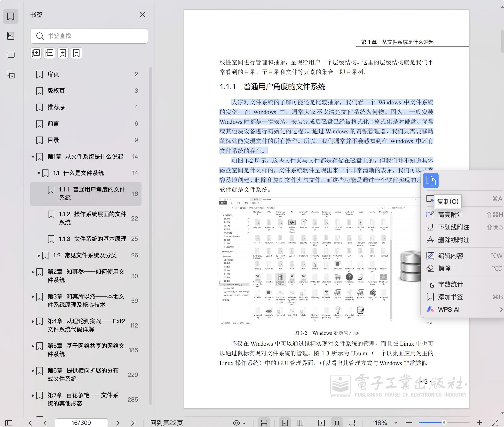Open the zoom percentage dropdown
This screenshot has height=427, width=504.
tap(396, 423)
